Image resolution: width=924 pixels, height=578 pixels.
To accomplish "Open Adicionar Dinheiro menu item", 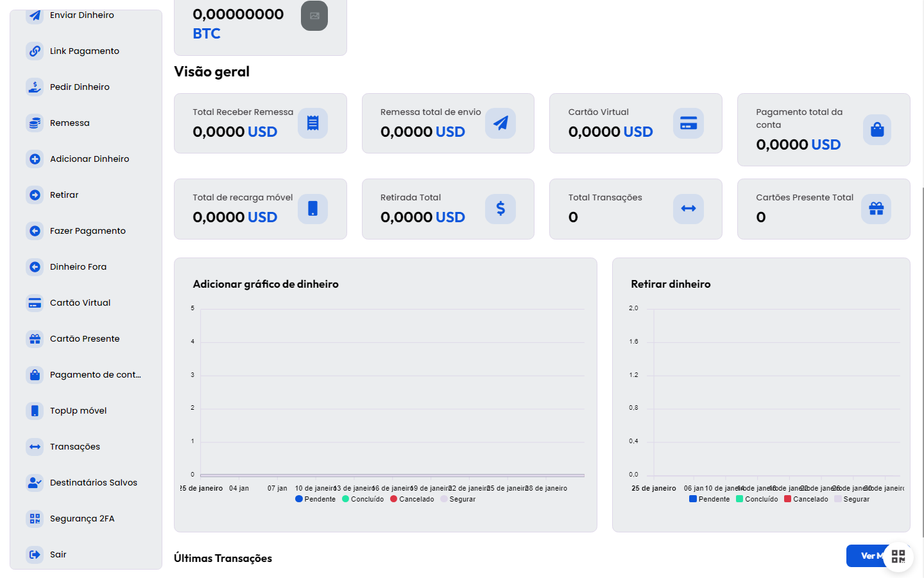I will click(89, 159).
